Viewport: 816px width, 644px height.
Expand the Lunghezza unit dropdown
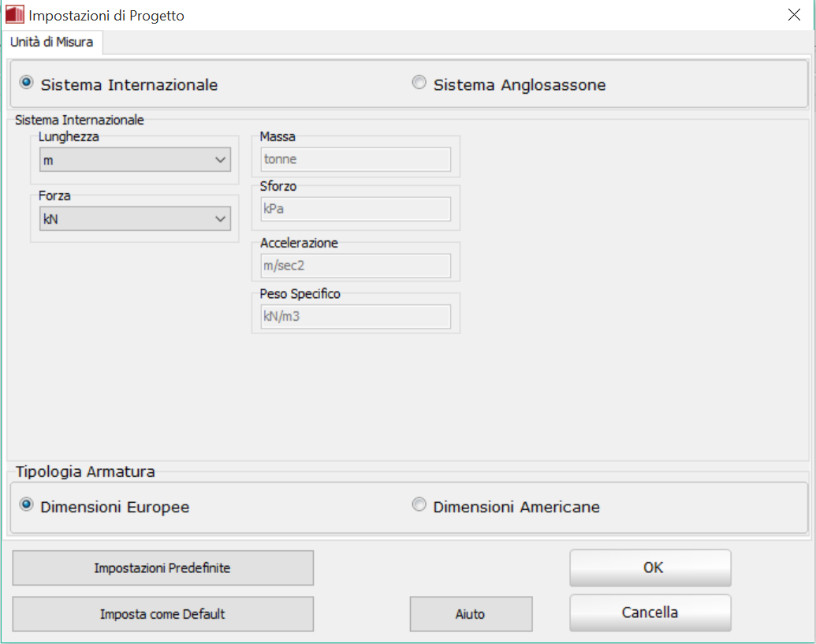135,160
